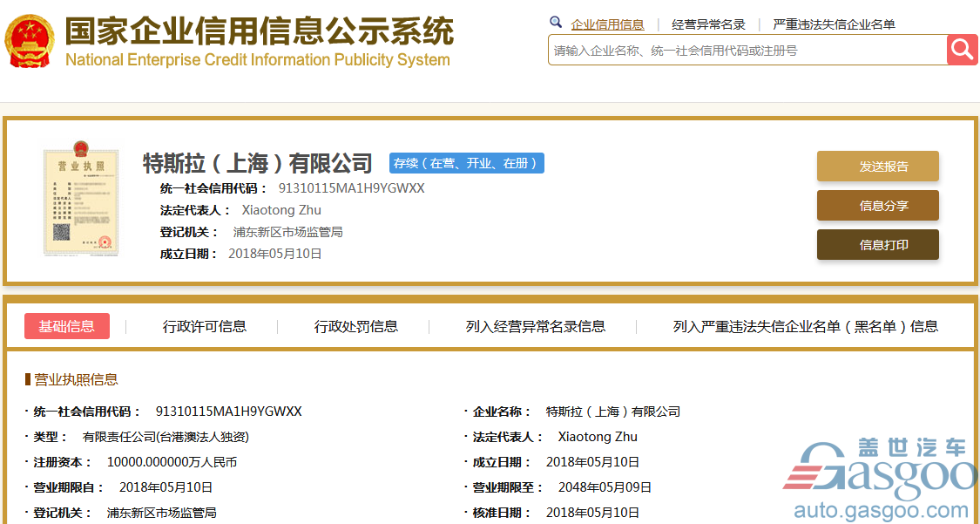Image resolution: width=980 pixels, height=524 pixels.
Task: Click the 国家企业信用信息公示系统 site title
Action: (260, 30)
